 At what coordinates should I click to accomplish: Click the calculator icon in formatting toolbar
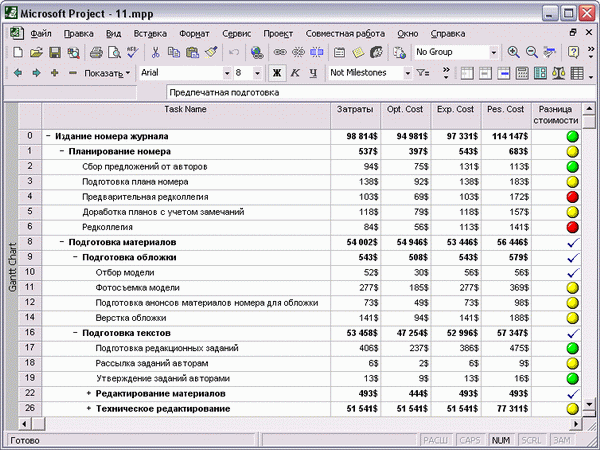(x=522, y=73)
